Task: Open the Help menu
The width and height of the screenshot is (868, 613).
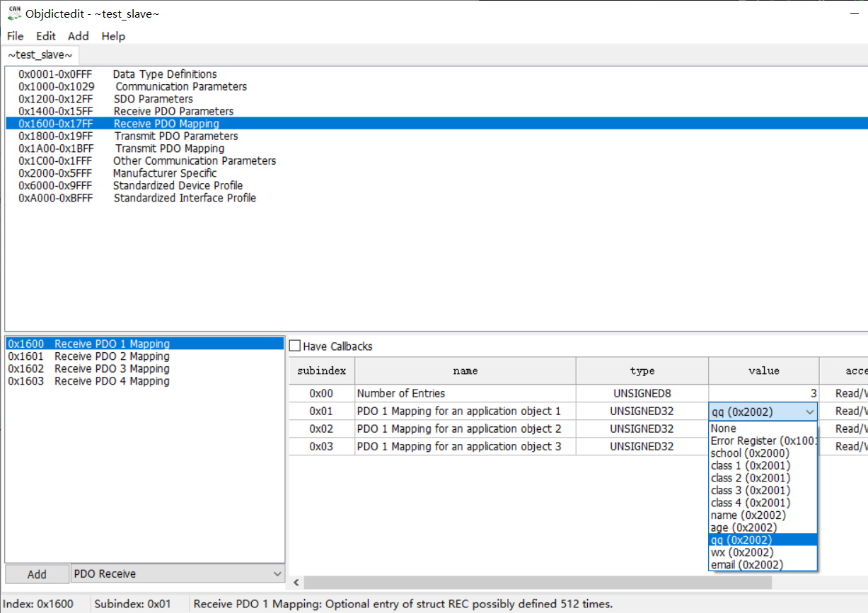Action: tap(113, 36)
